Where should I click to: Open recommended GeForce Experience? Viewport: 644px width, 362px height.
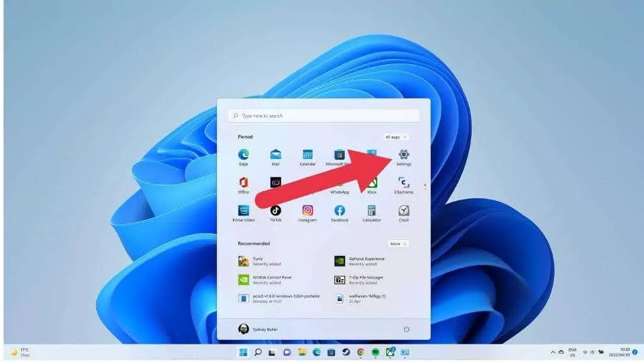pos(360,261)
